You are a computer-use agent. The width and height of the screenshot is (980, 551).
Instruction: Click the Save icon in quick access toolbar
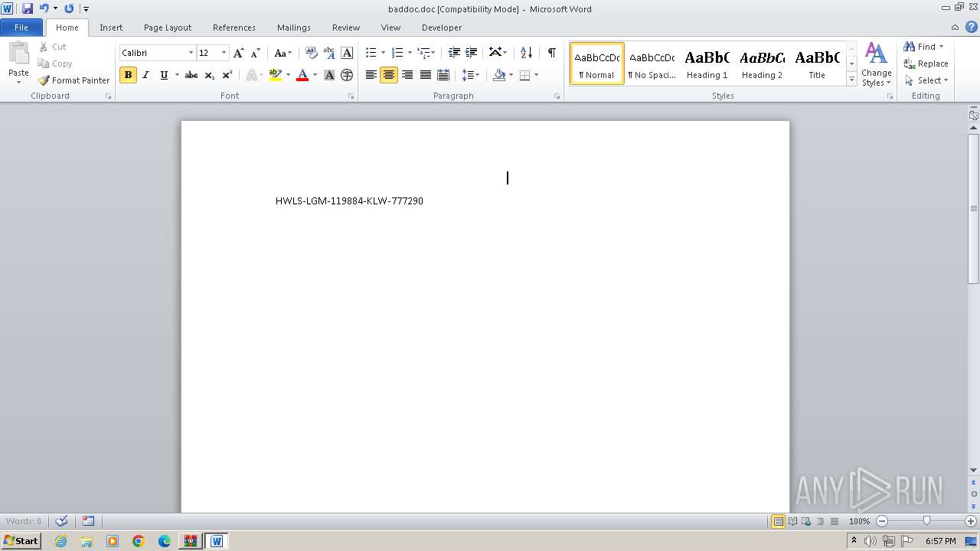(x=28, y=8)
